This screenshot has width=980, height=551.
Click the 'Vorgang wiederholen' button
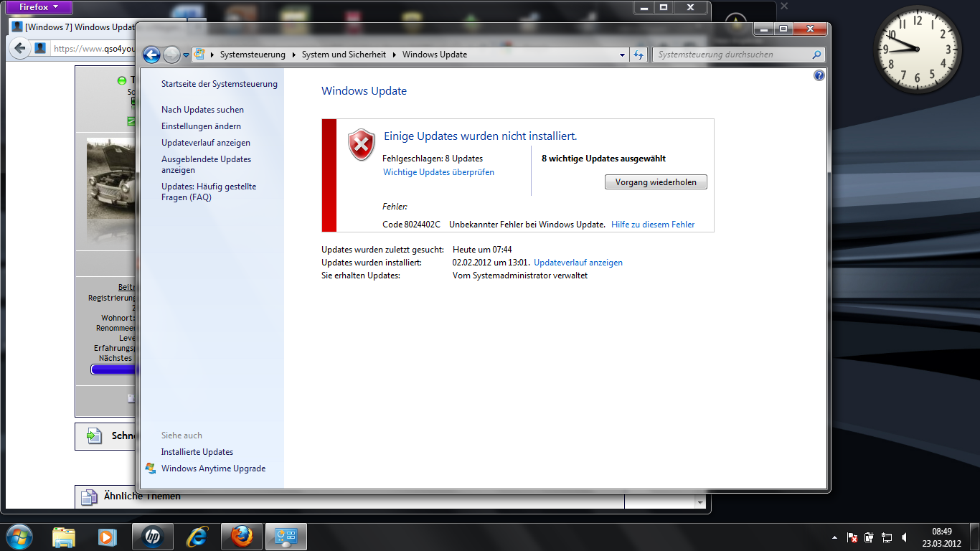656,182
